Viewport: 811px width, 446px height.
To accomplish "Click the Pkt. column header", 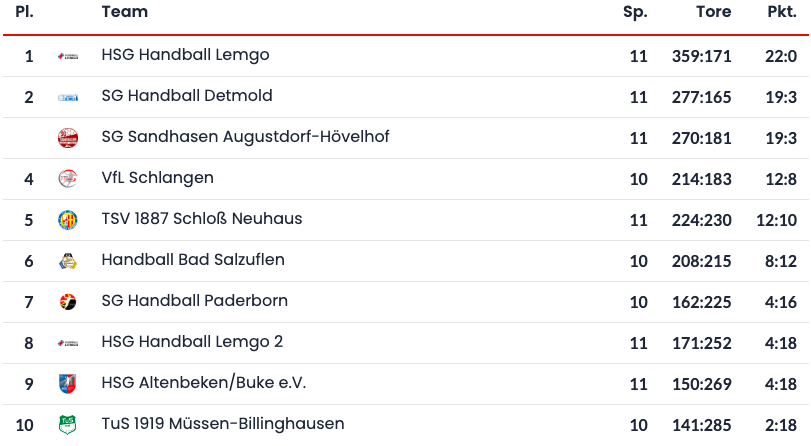I will [781, 12].
